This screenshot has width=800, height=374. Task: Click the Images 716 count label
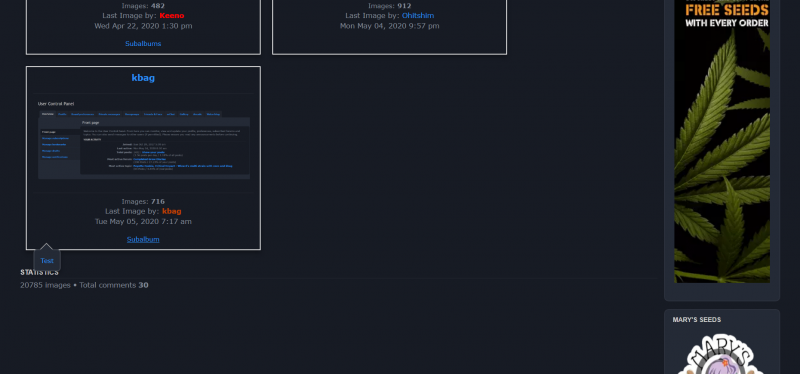pos(143,202)
